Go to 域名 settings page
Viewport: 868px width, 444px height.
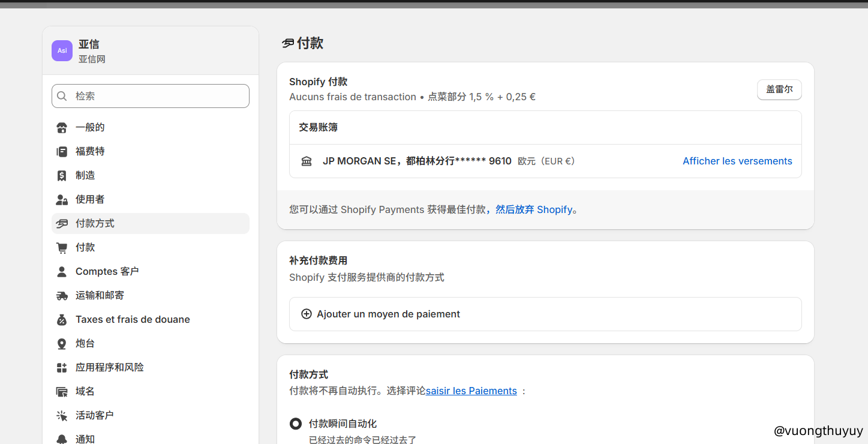coord(85,392)
